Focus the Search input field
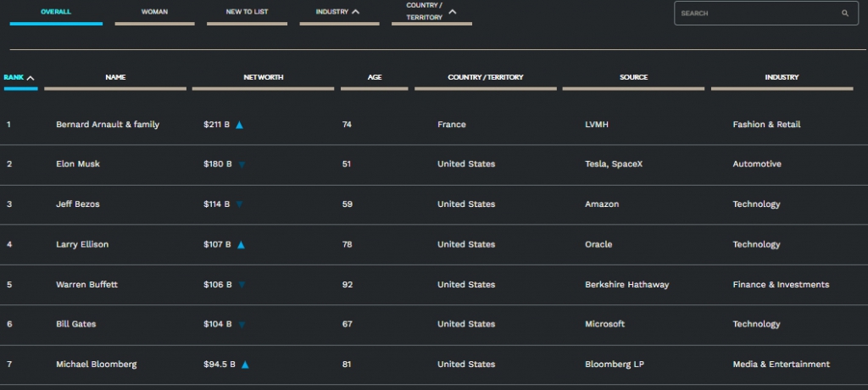Screen dimensions: 868x390 (766, 14)
